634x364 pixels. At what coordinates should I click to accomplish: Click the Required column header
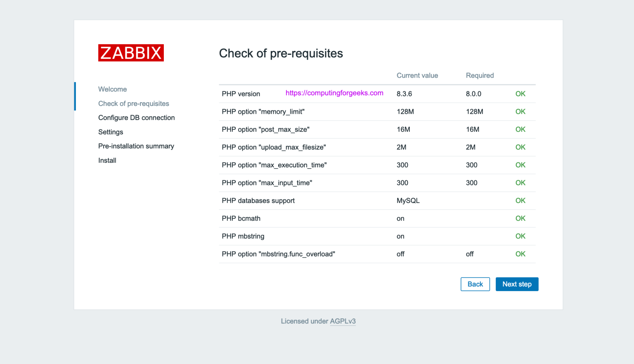click(480, 75)
